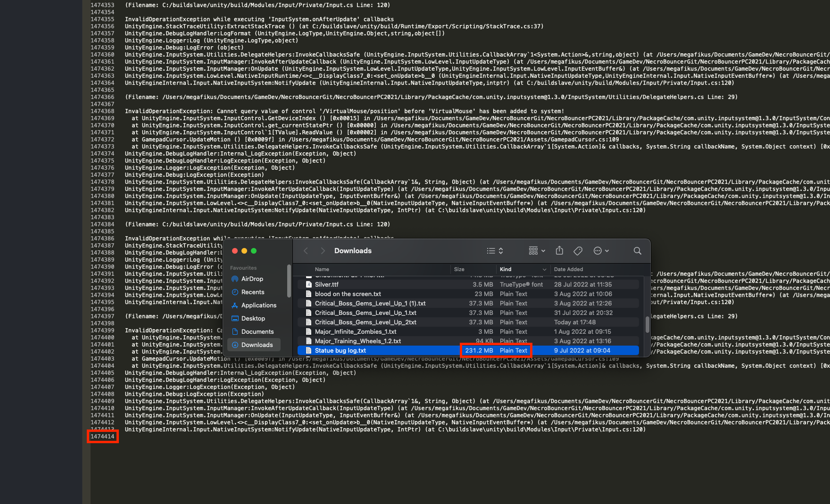
Task: Select file Critical_Boss_Gems_Level_Up_2txt
Action: (468, 322)
